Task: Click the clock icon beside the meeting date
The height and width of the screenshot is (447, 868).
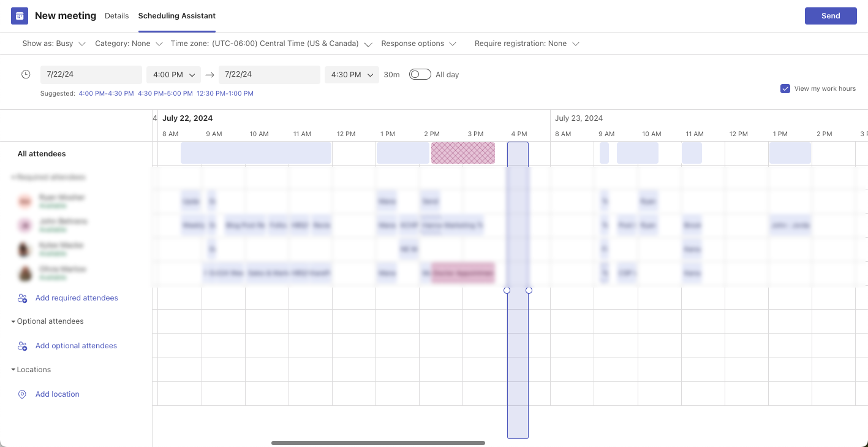Action: tap(26, 74)
